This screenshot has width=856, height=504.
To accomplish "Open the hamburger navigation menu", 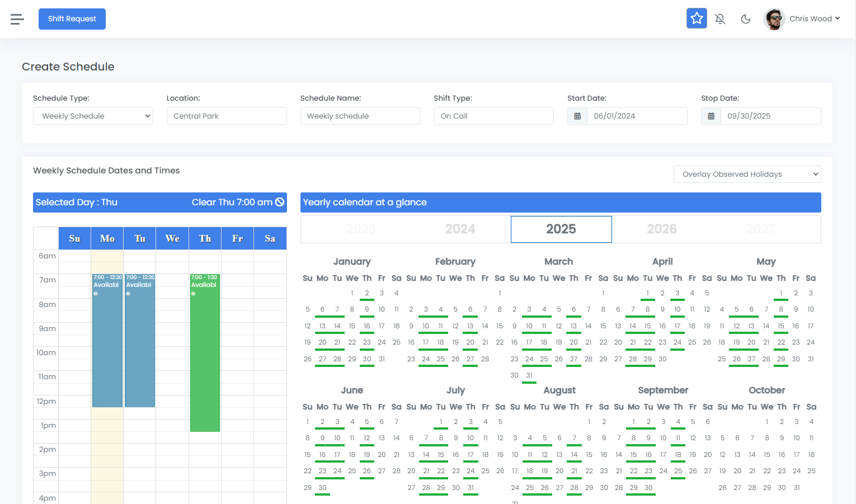I will (17, 19).
